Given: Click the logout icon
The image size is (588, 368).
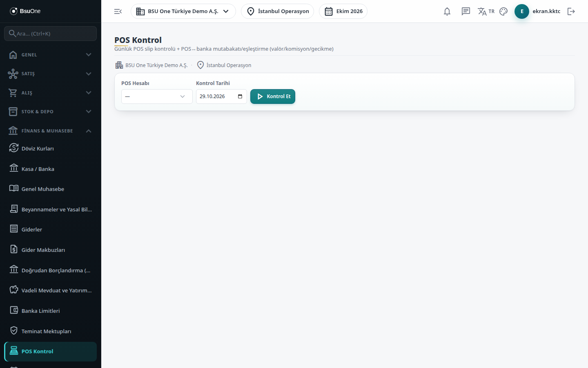Looking at the screenshot, I should 571,11.
